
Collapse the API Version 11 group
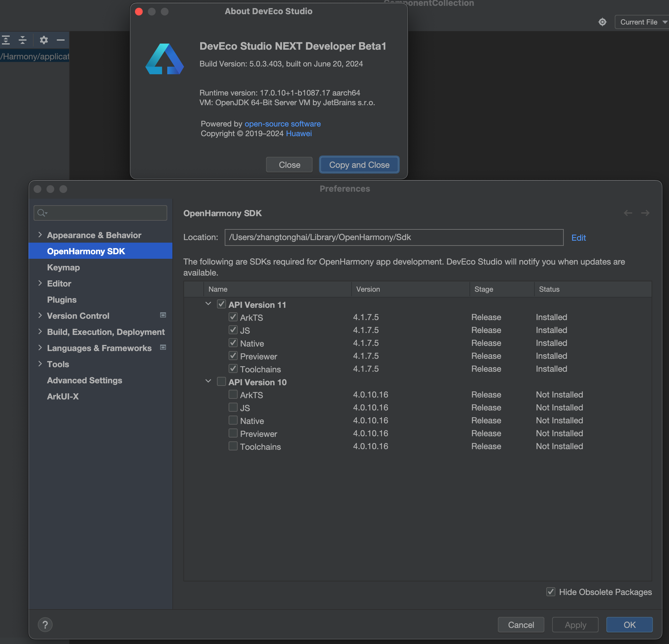coord(208,304)
